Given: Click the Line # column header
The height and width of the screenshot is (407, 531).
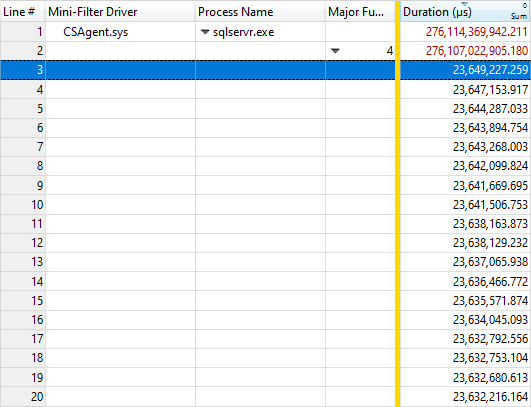Looking at the screenshot, I should (x=19, y=12).
